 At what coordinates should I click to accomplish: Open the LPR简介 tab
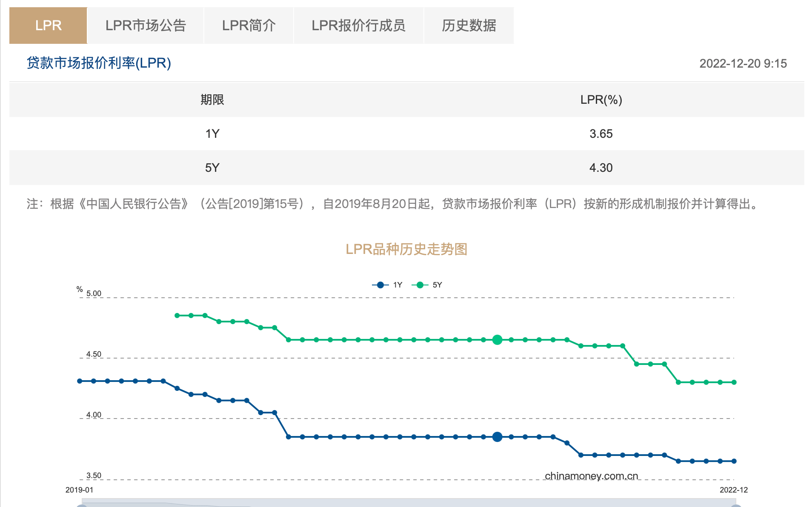[x=249, y=26]
